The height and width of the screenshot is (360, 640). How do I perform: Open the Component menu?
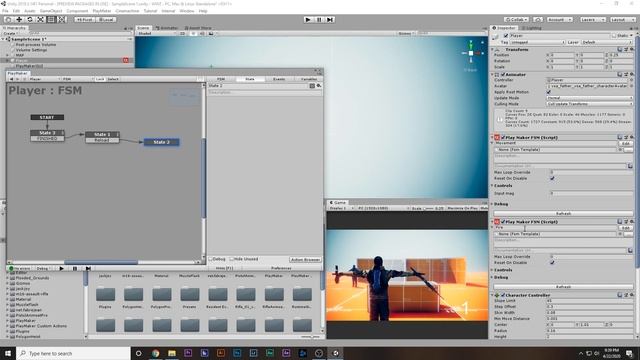click(77, 11)
